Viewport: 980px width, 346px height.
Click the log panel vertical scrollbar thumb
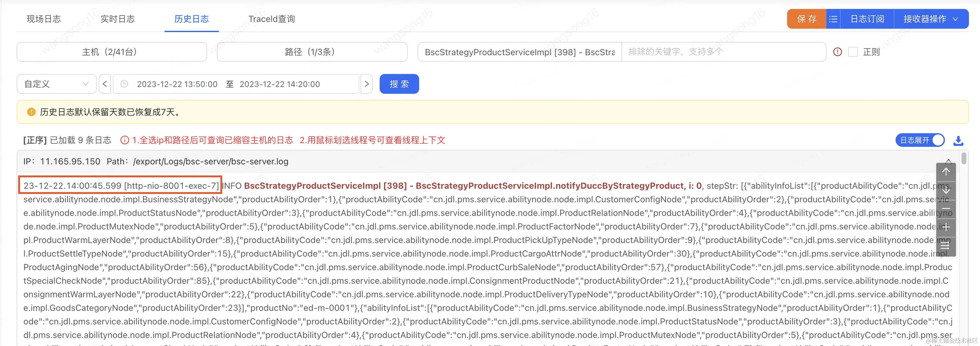[964, 158]
